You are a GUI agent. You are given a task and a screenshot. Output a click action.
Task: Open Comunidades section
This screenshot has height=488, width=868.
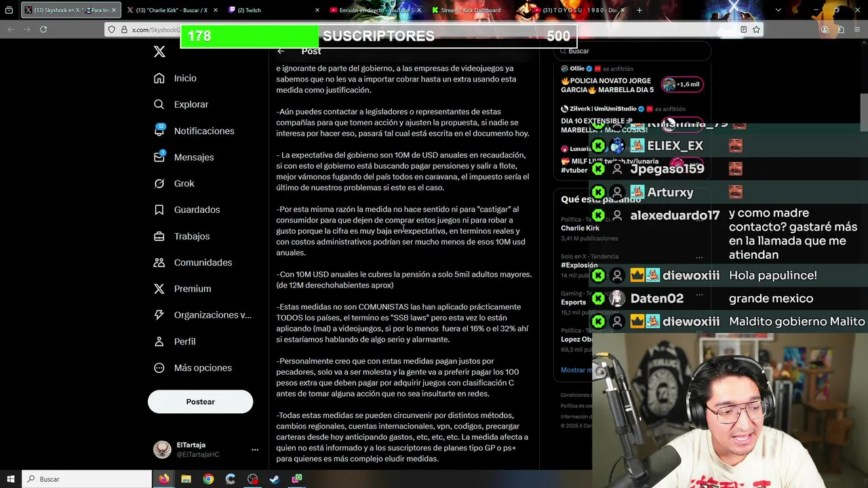point(193,262)
